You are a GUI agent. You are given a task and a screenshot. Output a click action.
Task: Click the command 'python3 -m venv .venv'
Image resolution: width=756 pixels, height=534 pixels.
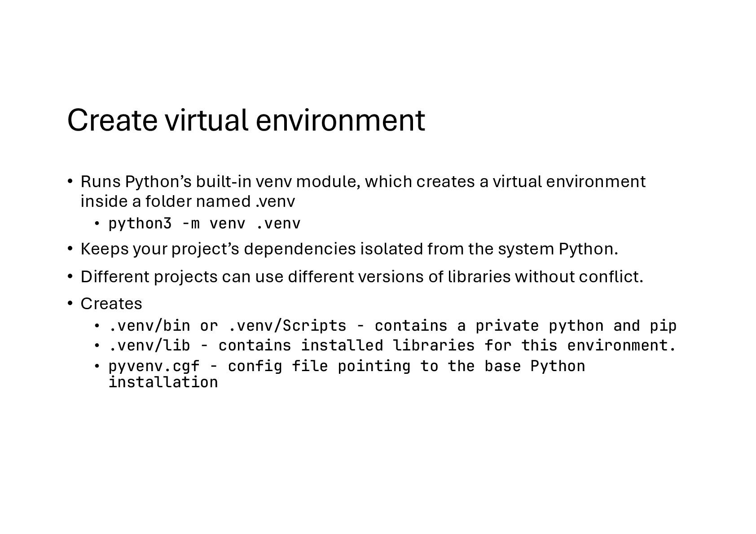click(204, 223)
